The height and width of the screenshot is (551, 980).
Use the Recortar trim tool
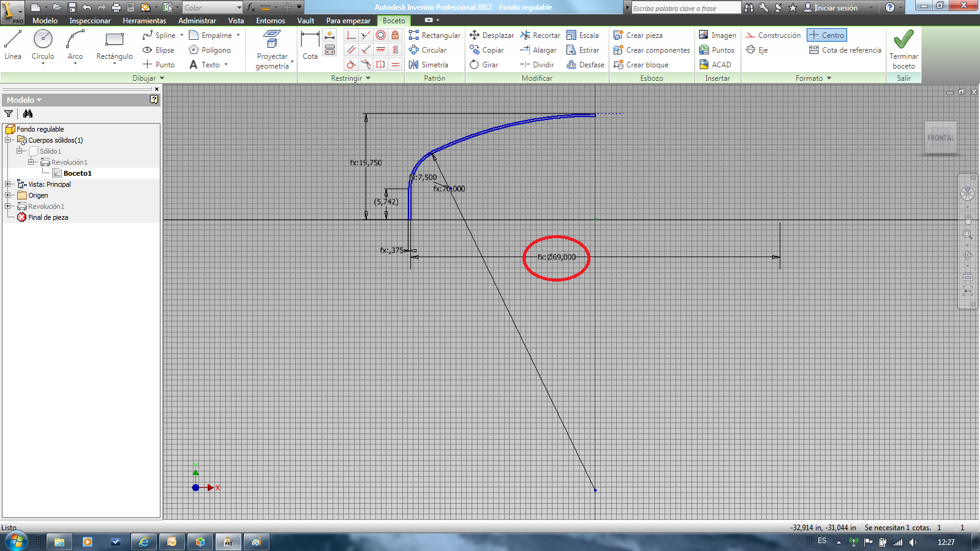pos(540,36)
